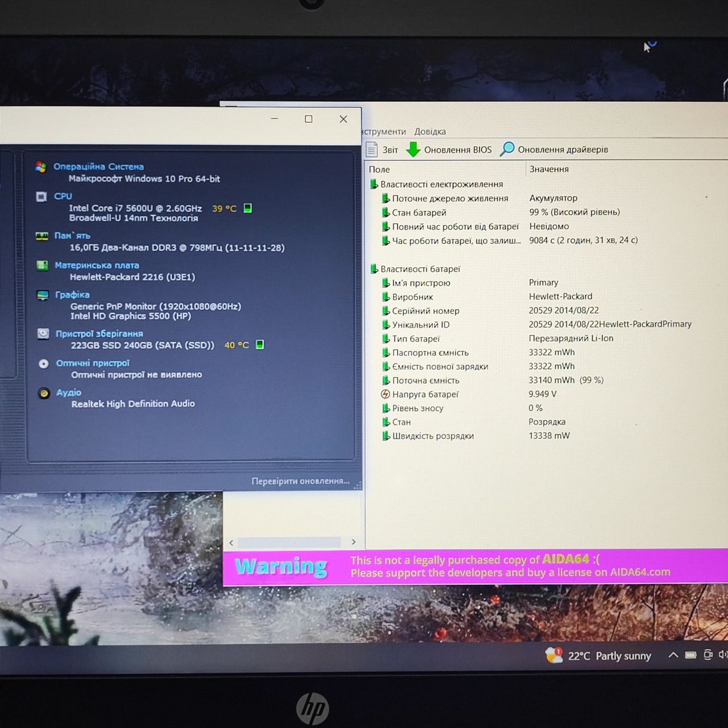Click the battery voltage icon
The image size is (728, 728).
pos(385,394)
